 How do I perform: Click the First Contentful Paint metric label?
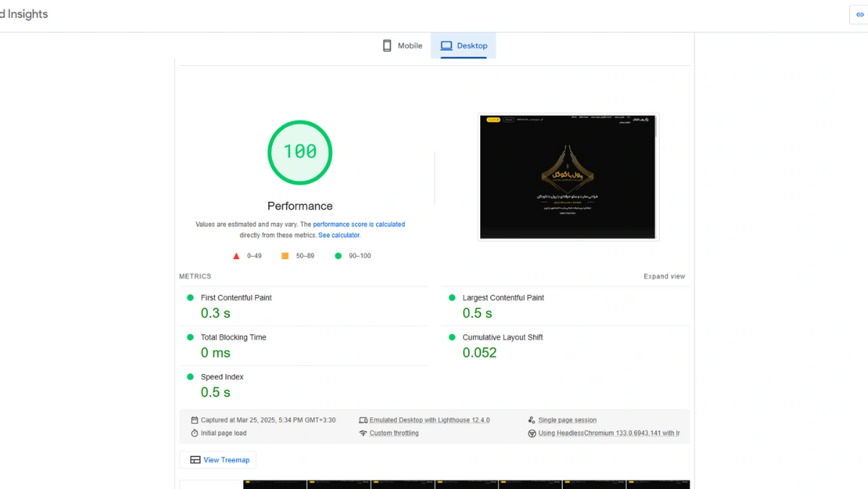tap(237, 298)
